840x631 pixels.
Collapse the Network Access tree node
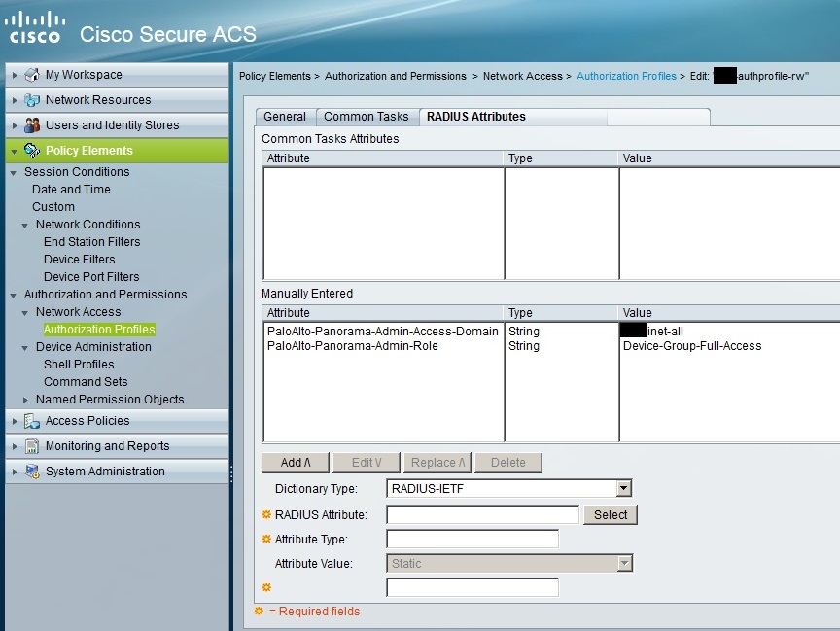(25, 313)
